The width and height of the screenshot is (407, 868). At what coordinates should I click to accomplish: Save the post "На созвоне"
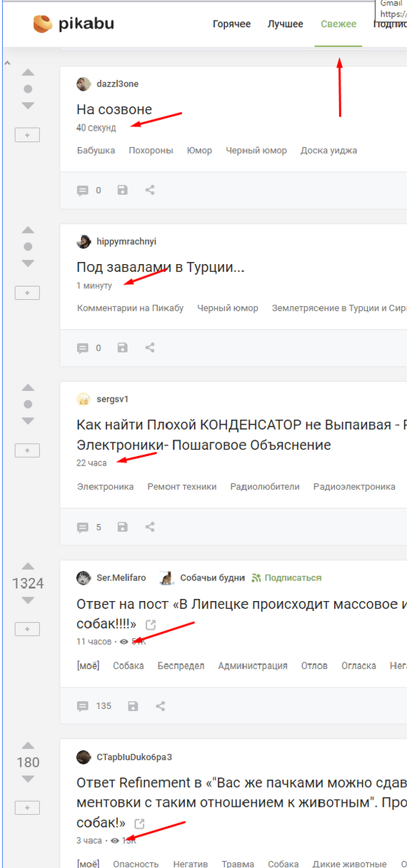click(122, 190)
